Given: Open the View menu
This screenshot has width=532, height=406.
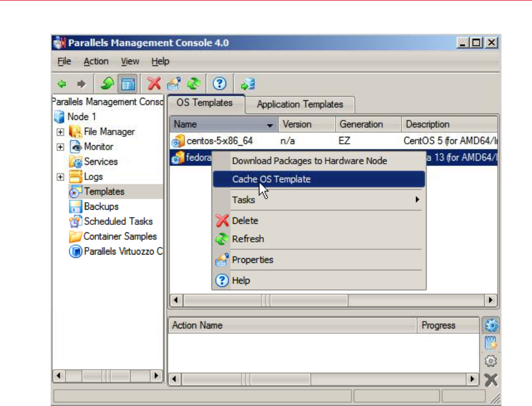Looking at the screenshot, I should point(130,61).
